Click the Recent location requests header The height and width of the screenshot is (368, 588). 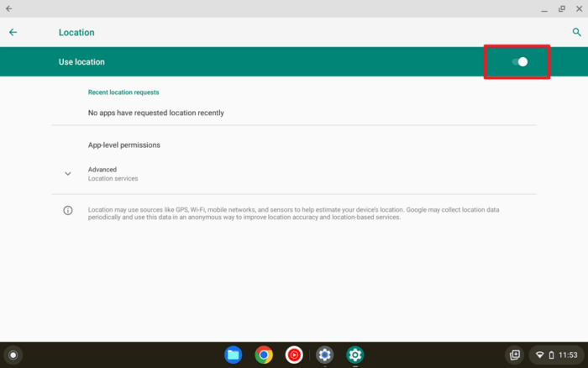123,92
